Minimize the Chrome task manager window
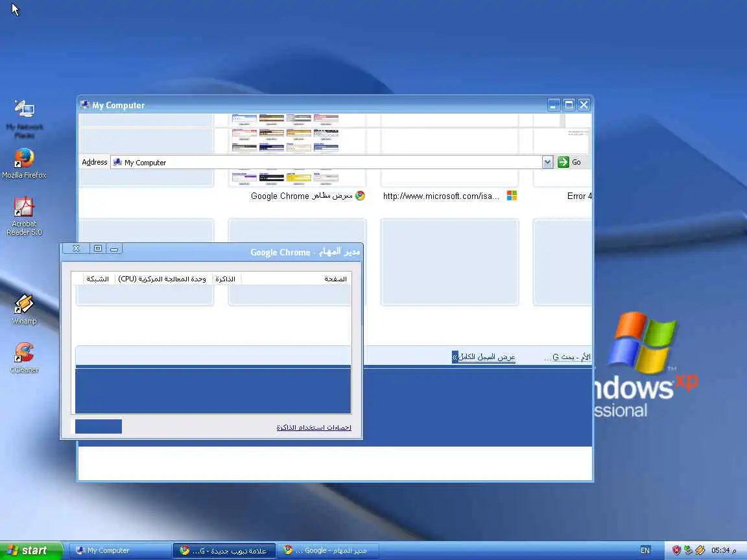 click(x=114, y=249)
